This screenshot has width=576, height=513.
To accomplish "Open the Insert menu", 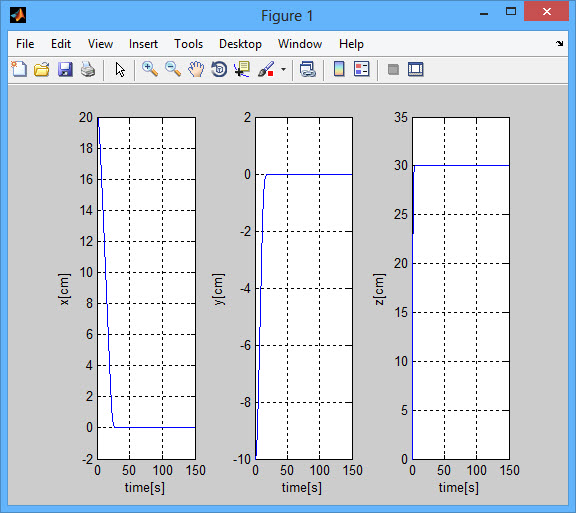I will (x=143, y=44).
